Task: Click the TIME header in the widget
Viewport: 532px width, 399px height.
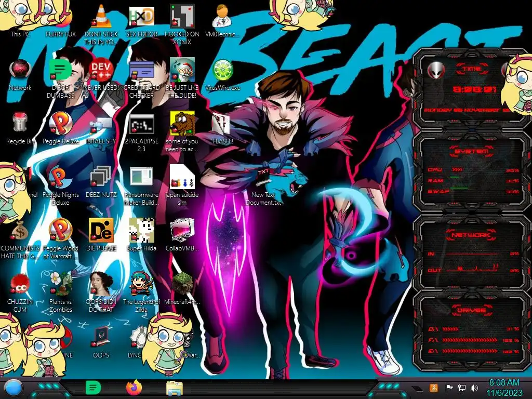Action: (472, 69)
